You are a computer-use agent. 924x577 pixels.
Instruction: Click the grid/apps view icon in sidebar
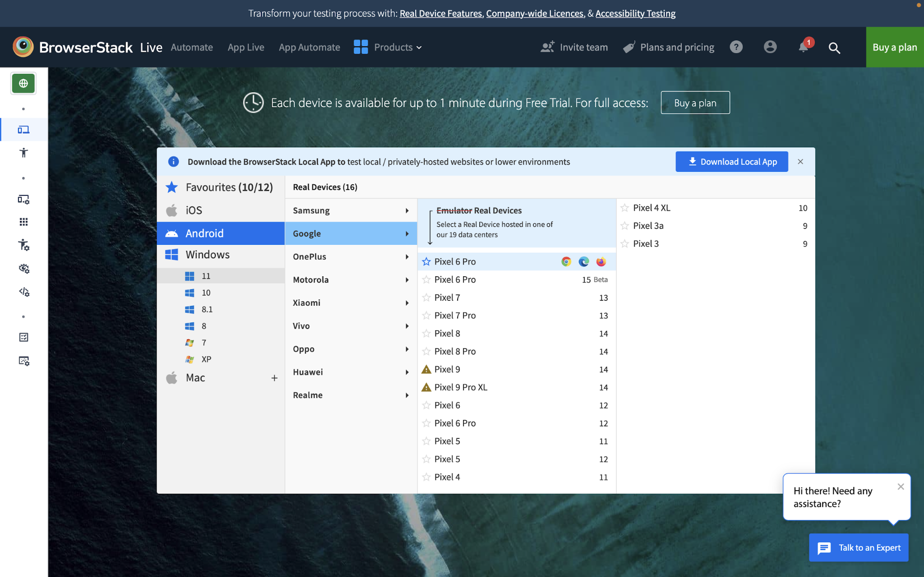pos(24,222)
